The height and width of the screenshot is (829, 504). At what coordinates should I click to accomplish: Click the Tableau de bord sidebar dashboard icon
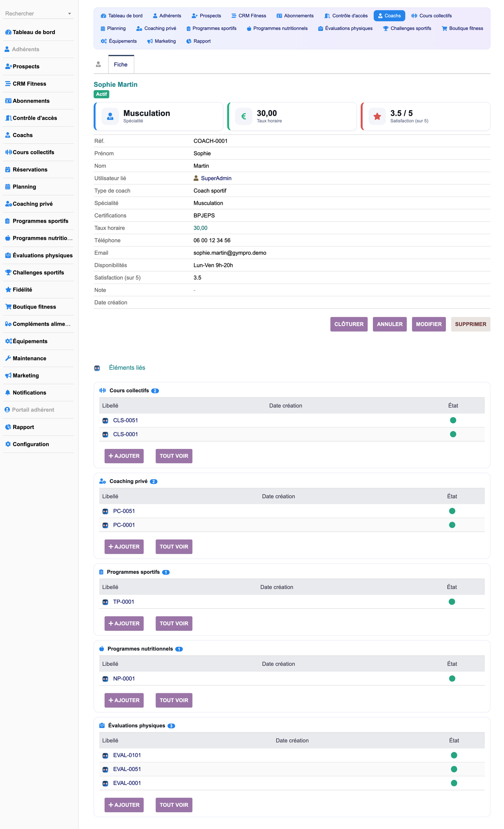click(8, 32)
